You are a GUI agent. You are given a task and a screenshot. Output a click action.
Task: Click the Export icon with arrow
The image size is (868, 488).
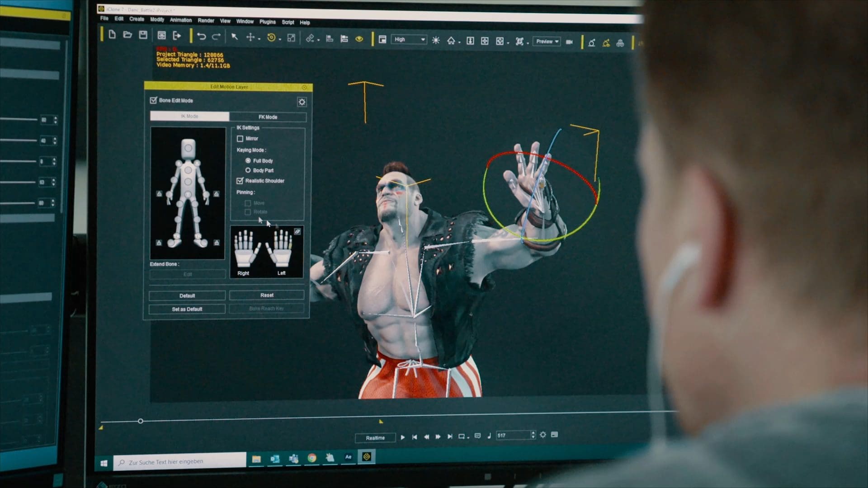click(x=177, y=36)
